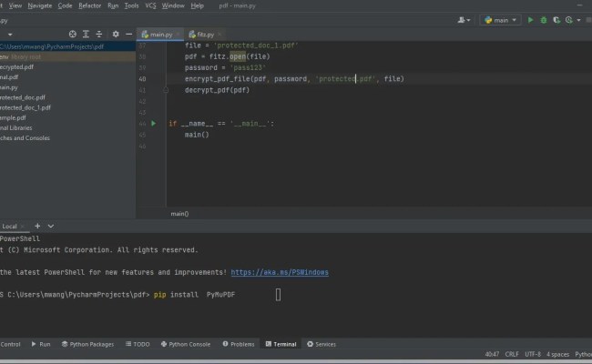This screenshot has height=364, width=592.
Task: Open the user account dropdown arrow
Action: coord(468,20)
